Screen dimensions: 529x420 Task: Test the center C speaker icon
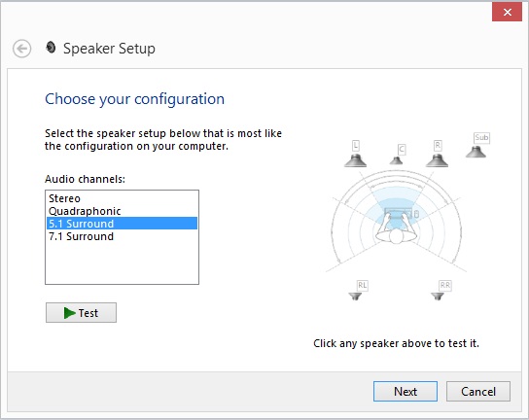click(396, 160)
